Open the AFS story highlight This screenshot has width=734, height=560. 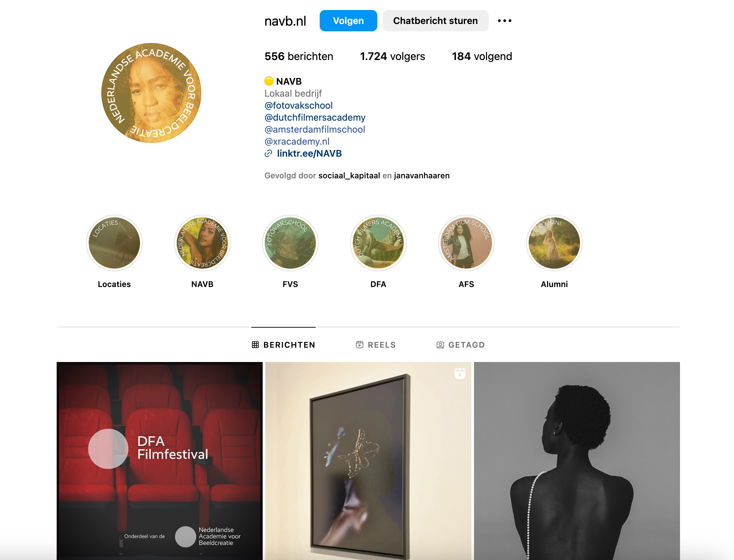point(466,243)
